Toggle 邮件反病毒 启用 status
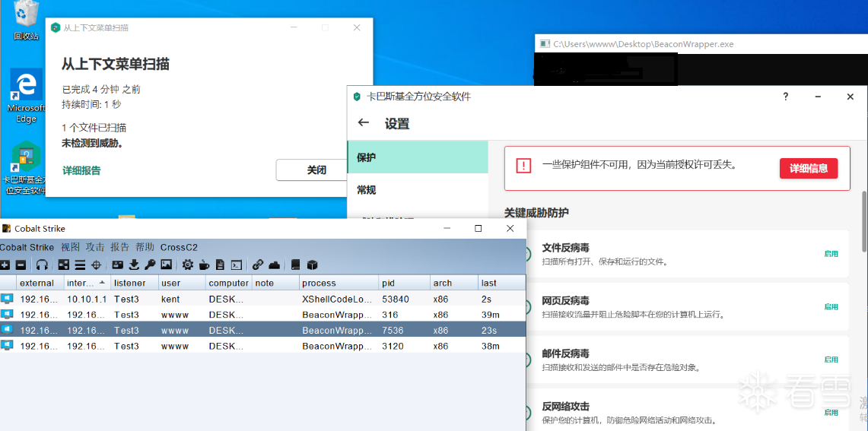 click(831, 360)
